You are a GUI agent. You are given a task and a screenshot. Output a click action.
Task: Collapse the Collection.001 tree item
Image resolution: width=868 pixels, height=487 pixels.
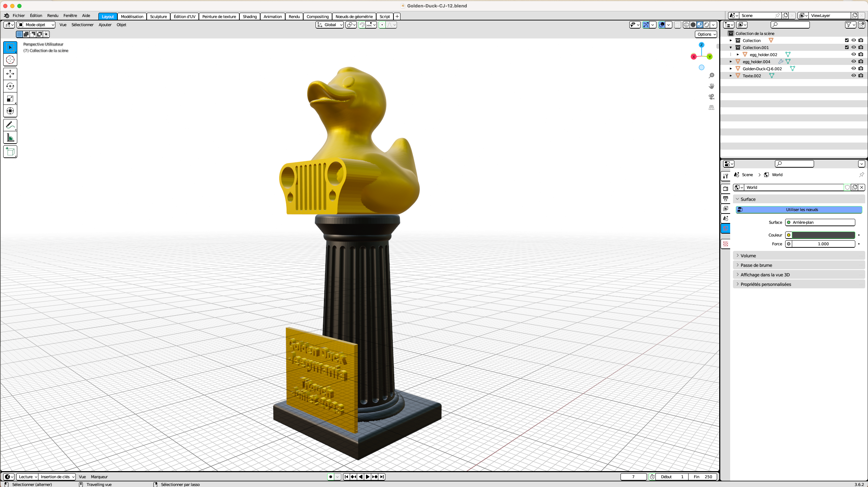[x=731, y=48]
